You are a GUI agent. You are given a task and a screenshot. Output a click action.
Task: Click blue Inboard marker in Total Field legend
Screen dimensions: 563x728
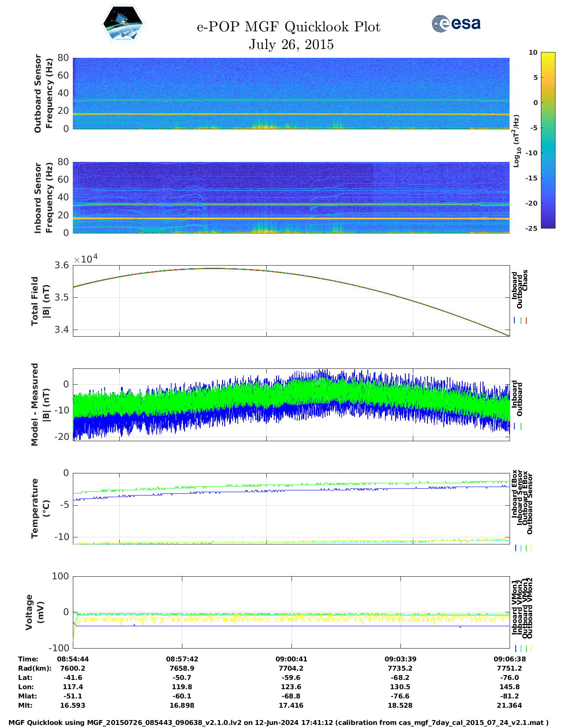515,321
